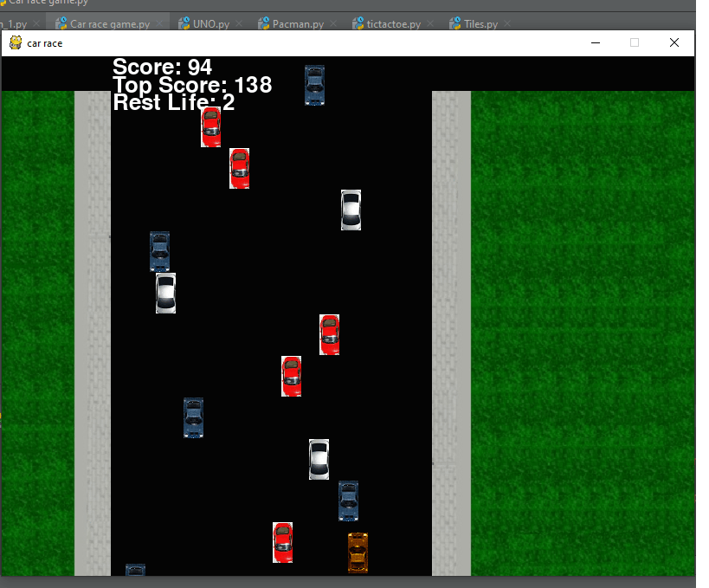Select the Tiles.py editor tab
The image size is (709, 588).
[480, 24]
